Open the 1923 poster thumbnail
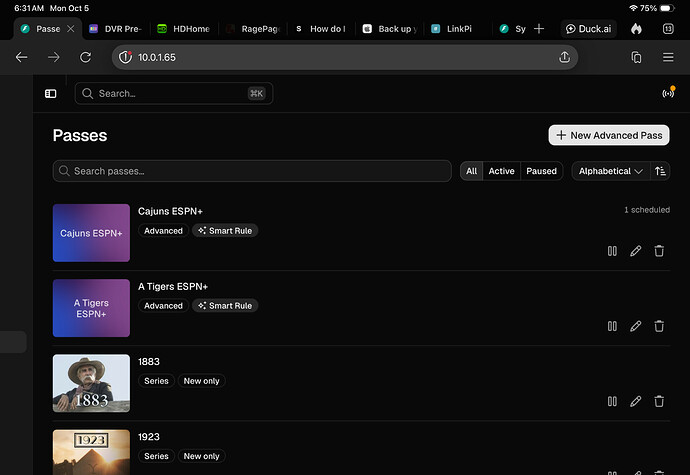This screenshot has width=690, height=475. click(91, 453)
